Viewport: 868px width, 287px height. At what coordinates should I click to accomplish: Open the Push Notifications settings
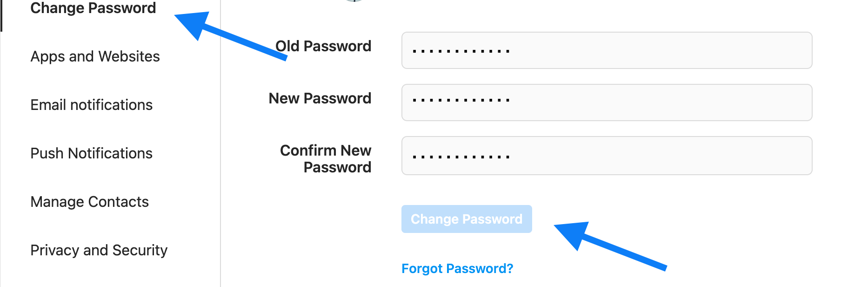tap(91, 153)
